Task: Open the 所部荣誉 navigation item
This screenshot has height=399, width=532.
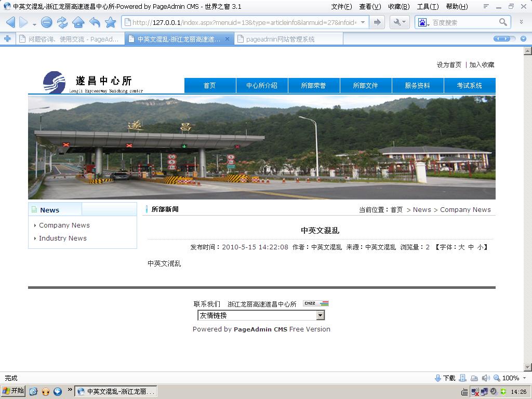Action: (313, 86)
